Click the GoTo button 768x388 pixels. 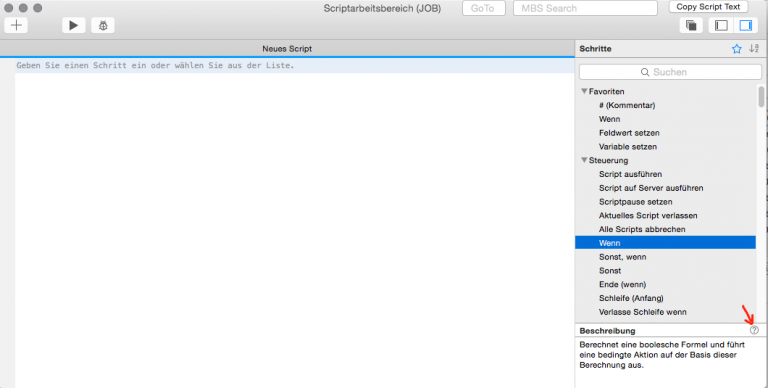coord(483,8)
